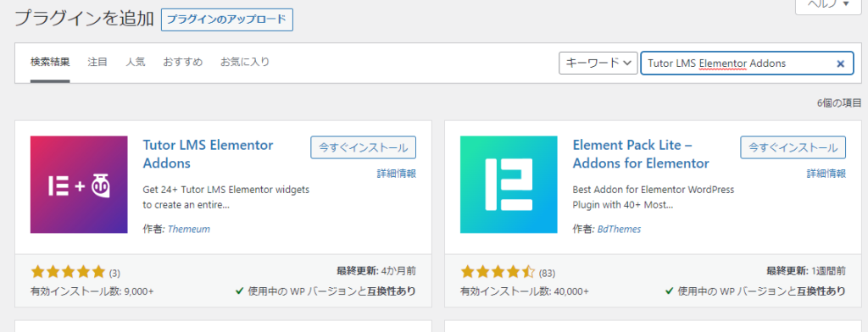The width and height of the screenshot is (868, 332).
Task: Switch to the 人気 tab
Action: [x=135, y=62]
